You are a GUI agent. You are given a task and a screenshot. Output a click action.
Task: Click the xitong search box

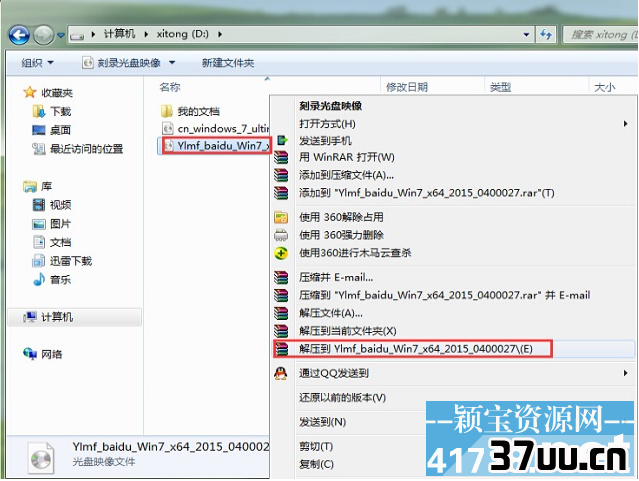(x=601, y=35)
